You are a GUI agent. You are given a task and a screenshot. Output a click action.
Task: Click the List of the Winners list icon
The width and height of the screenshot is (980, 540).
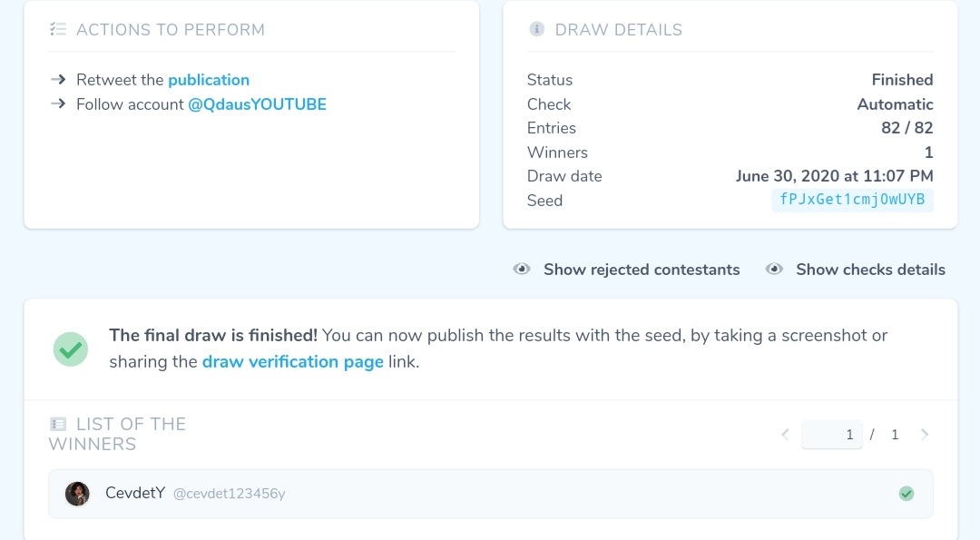[57, 425]
